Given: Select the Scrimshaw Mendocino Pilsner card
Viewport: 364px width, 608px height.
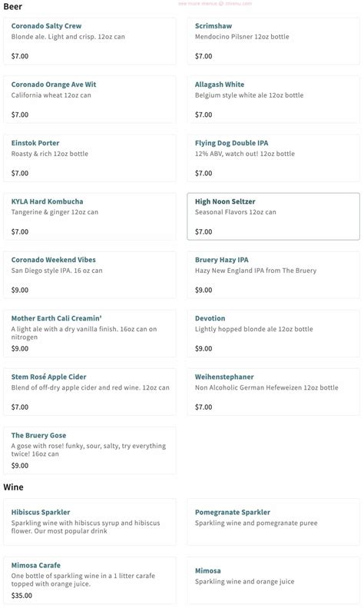Looking at the screenshot, I should (273, 41).
